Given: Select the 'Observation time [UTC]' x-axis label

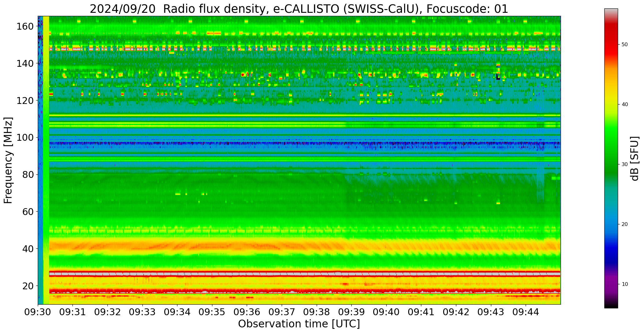Looking at the screenshot, I should point(299,324).
